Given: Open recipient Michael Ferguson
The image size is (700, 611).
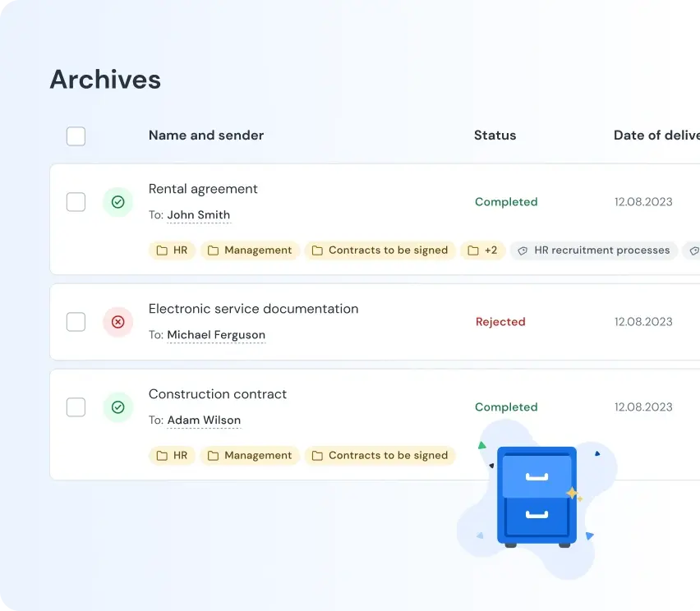Looking at the screenshot, I should [x=216, y=335].
